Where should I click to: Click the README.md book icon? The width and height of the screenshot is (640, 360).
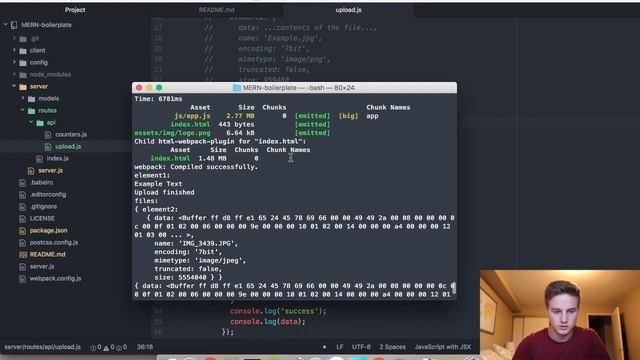(23, 255)
